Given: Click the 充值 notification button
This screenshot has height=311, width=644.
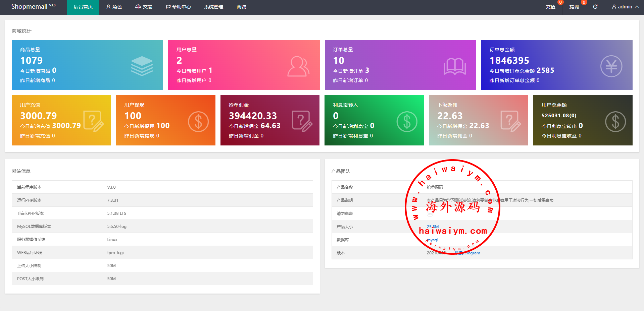Looking at the screenshot, I should [x=550, y=7].
